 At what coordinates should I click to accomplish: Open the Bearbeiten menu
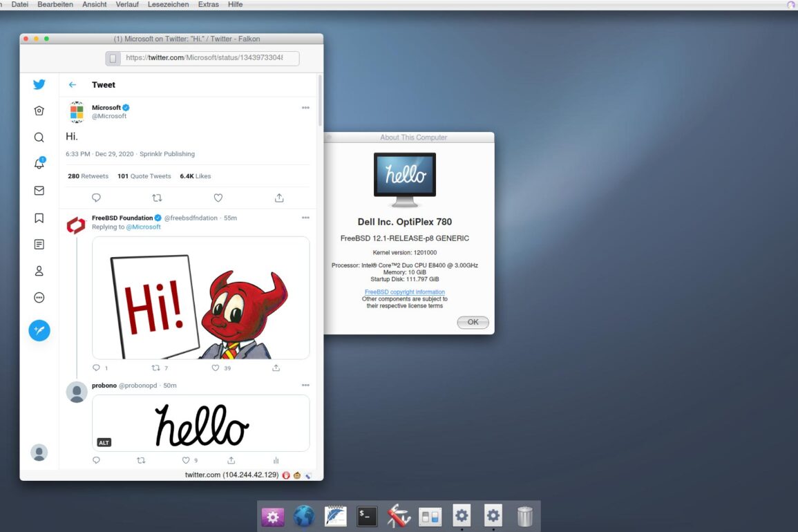pos(55,4)
